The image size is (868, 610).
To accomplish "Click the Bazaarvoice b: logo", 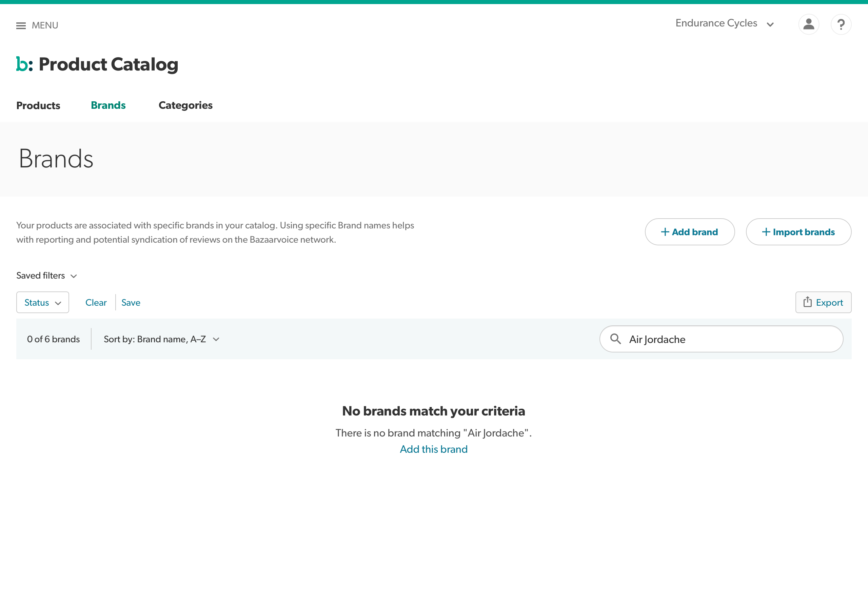I will [x=24, y=64].
